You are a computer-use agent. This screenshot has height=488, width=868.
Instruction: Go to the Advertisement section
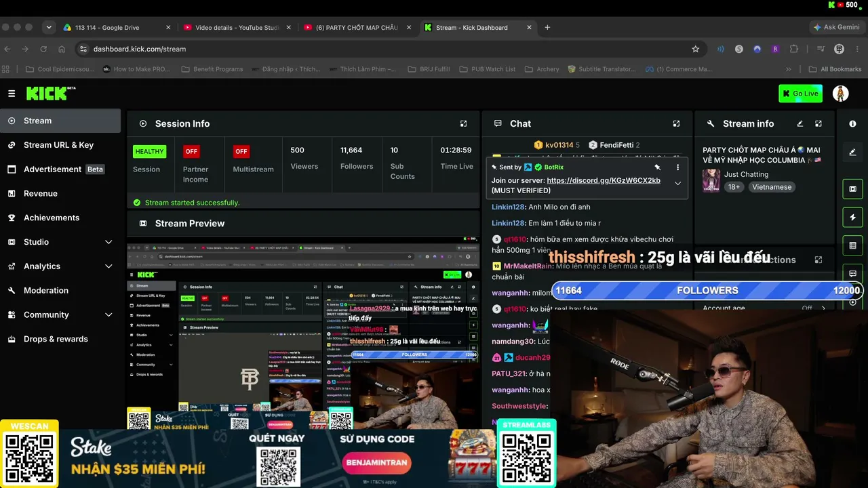coord(52,169)
